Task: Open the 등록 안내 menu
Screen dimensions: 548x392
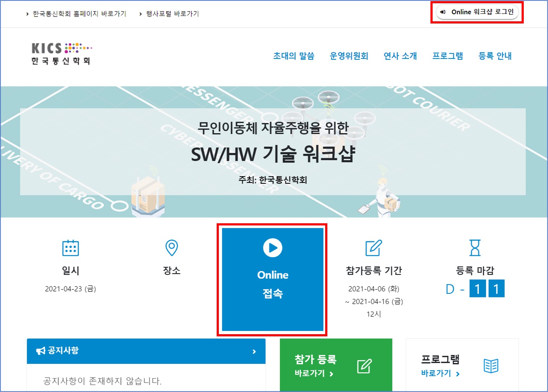Action: pyautogui.click(x=495, y=56)
